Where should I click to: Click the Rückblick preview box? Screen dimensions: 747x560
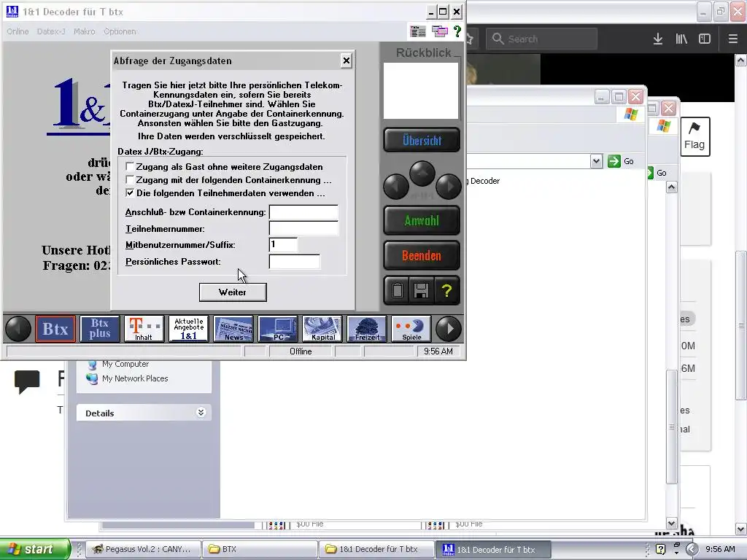pyautogui.click(x=421, y=90)
